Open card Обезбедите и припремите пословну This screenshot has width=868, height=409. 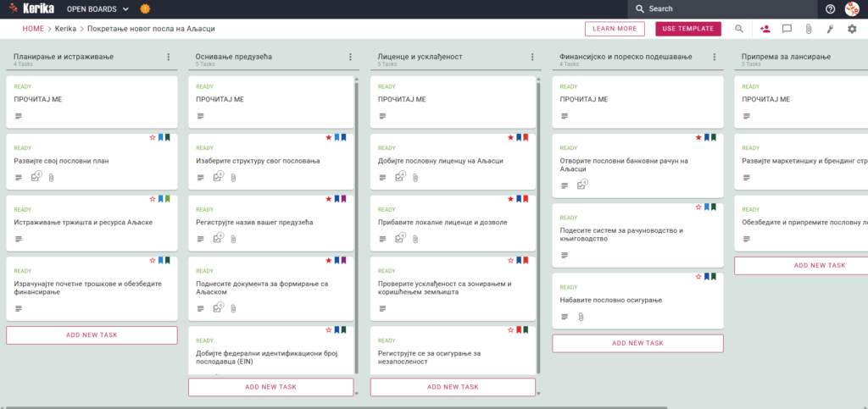click(801, 224)
